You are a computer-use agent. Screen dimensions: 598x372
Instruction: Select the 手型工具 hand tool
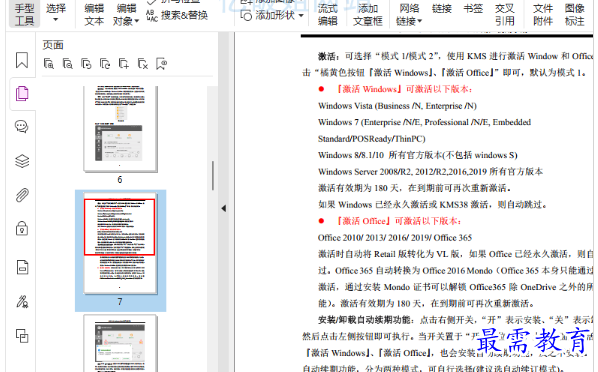point(24,14)
